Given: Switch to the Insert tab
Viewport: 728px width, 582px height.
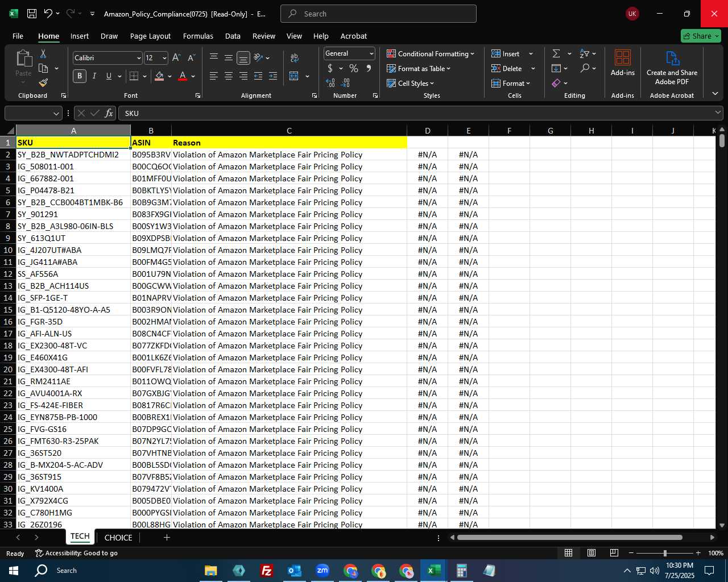Looking at the screenshot, I should 80,36.
